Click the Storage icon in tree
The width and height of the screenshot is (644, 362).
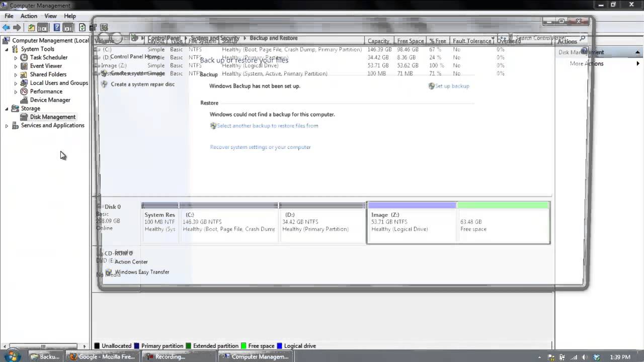(x=15, y=109)
